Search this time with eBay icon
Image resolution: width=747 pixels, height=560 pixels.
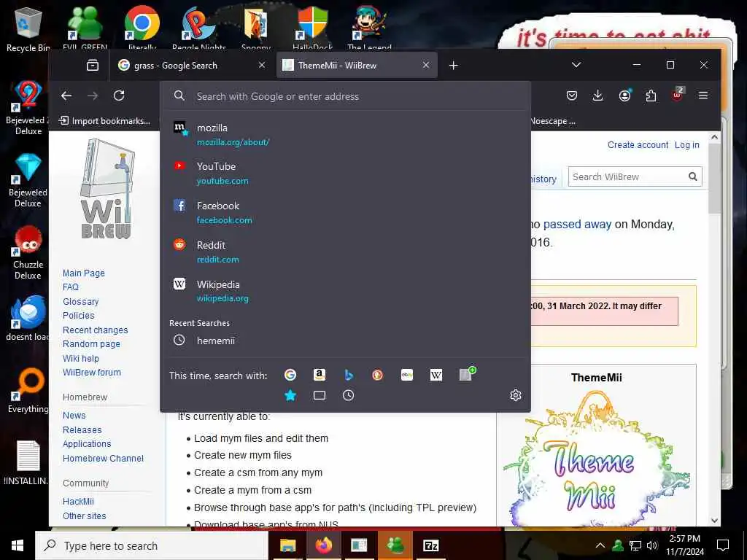pos(407,376)
